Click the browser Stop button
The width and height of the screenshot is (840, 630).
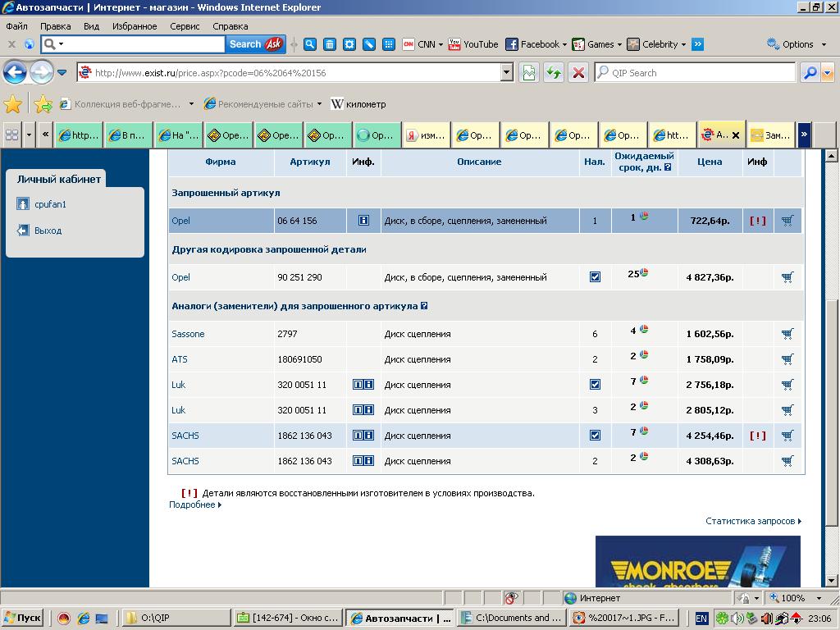pos(578,73)
